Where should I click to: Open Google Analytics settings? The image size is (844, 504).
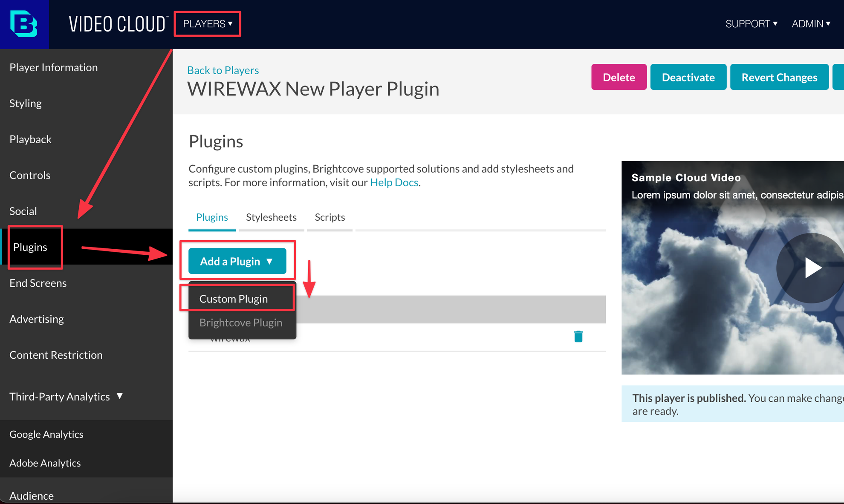pyautogui.click(x=46, y=434)
